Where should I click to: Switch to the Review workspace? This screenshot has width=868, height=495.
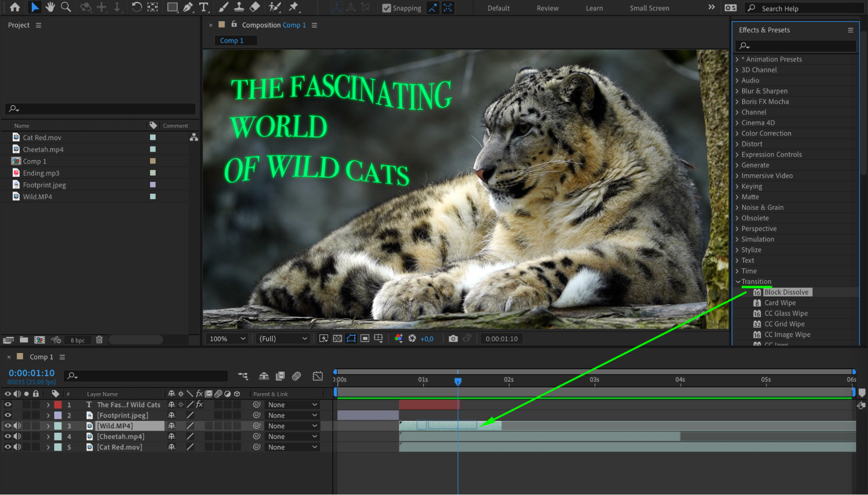point(547,8)
